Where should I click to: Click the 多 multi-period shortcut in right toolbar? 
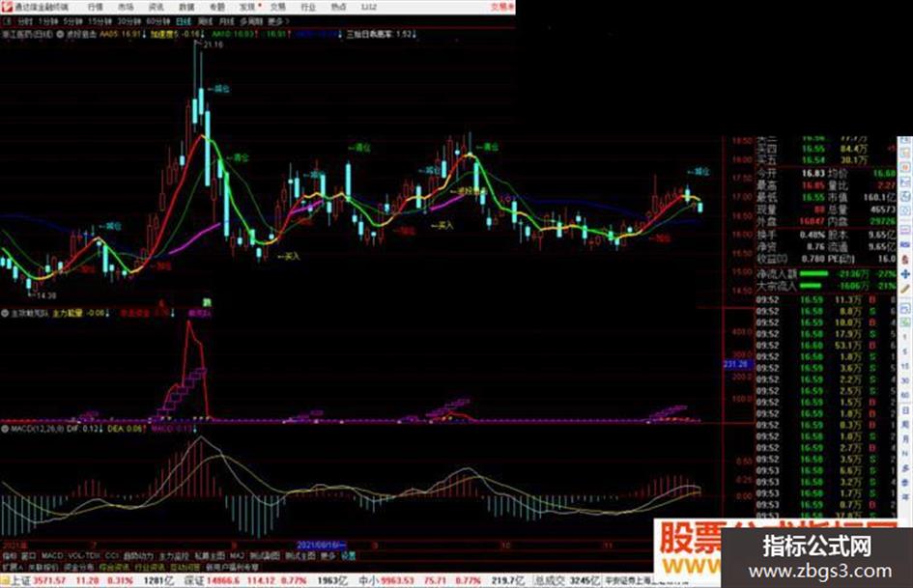pos(905,468)
